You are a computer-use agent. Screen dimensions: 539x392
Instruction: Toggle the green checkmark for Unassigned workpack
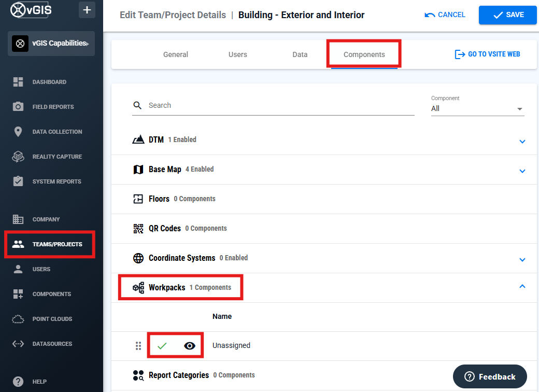[x=162, y=345]
